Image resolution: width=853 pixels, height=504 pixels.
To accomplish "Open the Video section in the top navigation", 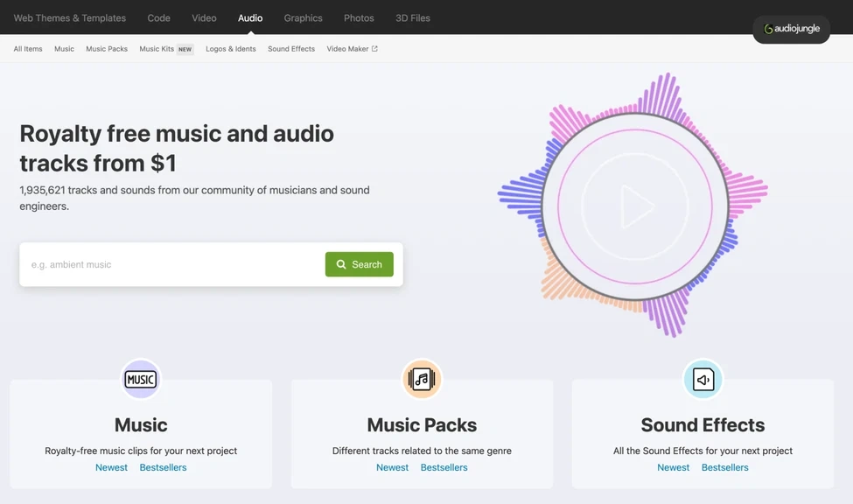I will (x=204, y=18).
